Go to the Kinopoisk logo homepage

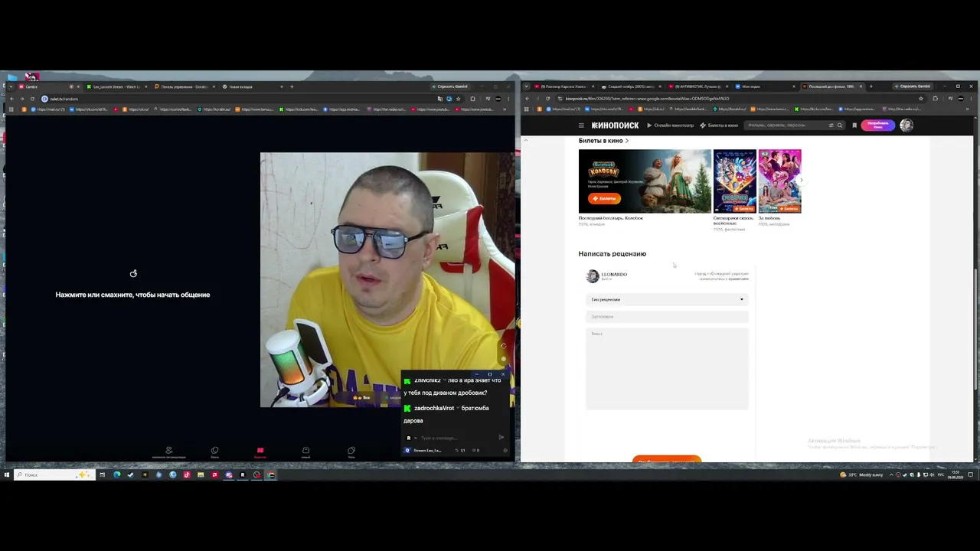coord(615,126)
